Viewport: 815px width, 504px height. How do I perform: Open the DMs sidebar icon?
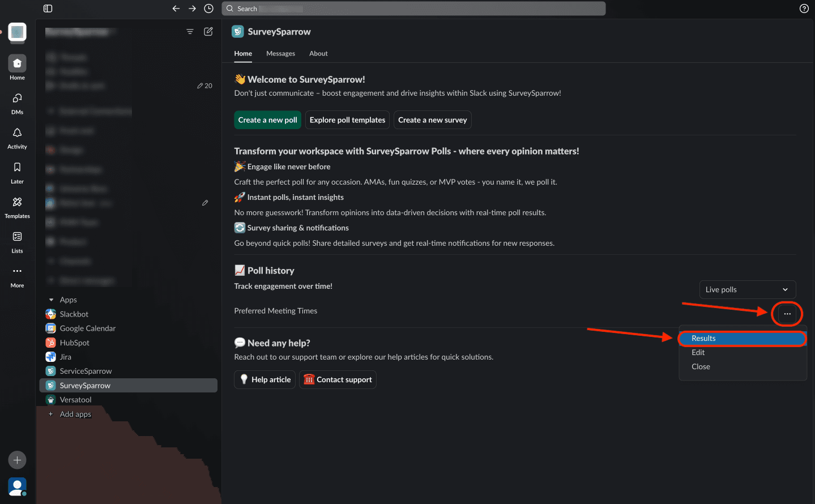17,99
